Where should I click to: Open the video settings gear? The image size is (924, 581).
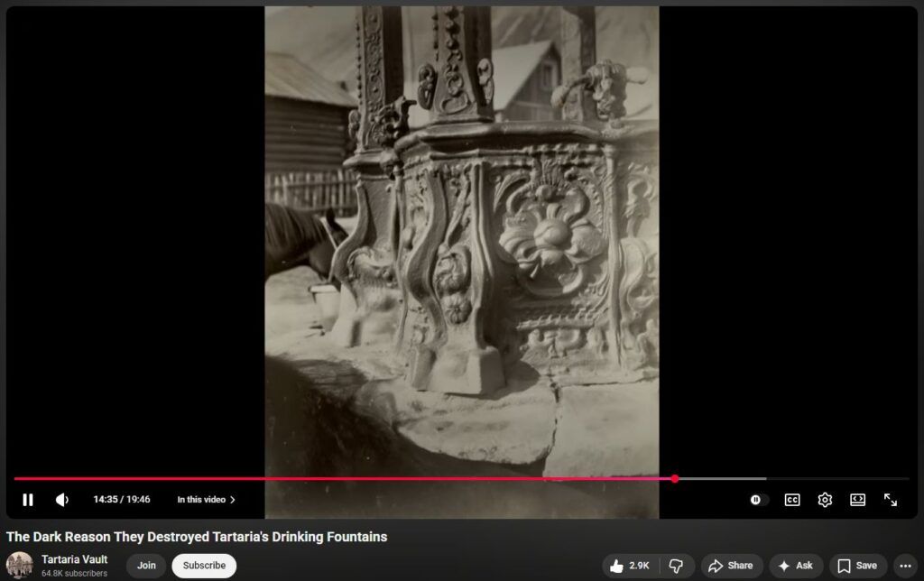click(825, 500)
